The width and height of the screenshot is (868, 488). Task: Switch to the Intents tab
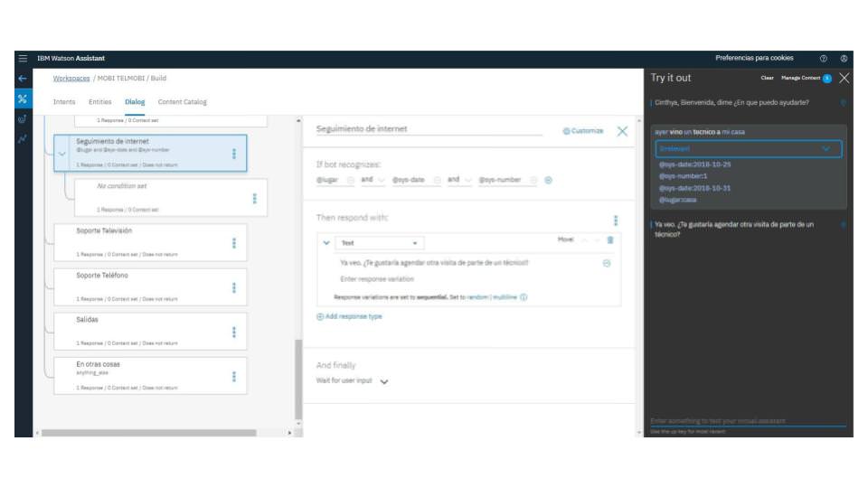coord(64,102)
